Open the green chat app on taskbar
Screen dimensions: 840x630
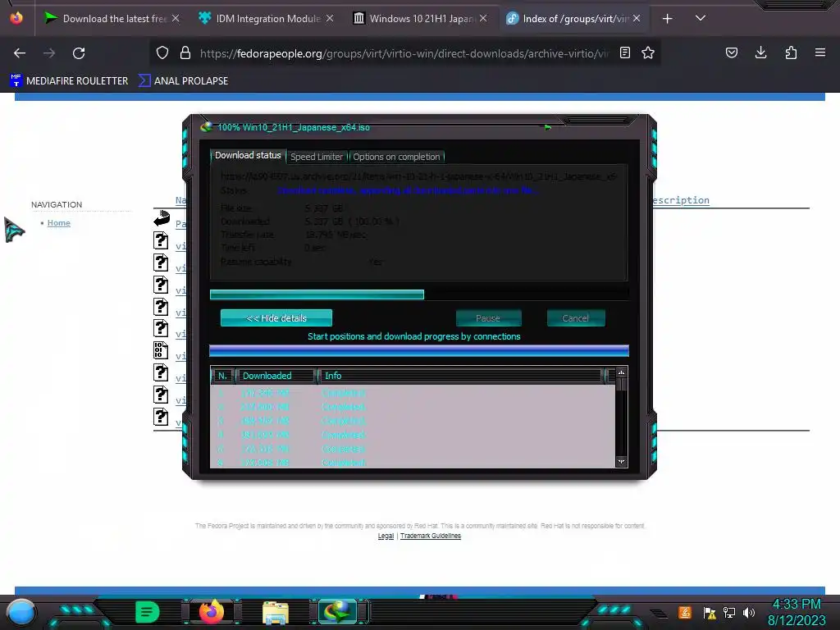[148, 612]
